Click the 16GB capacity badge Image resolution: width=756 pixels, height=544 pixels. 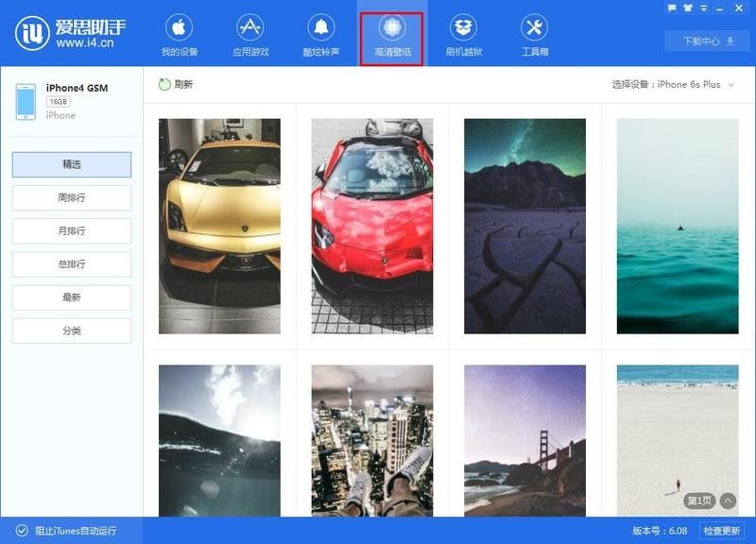(x=59, y=102)
